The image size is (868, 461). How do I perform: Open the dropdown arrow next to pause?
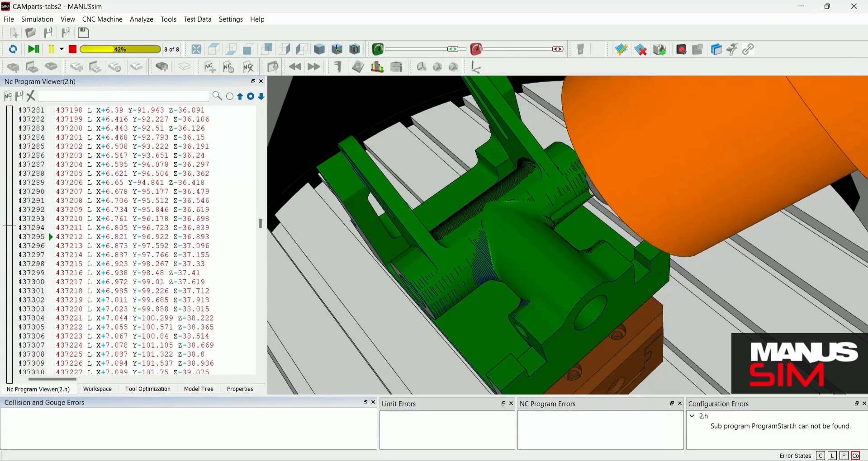pos(62,49)
